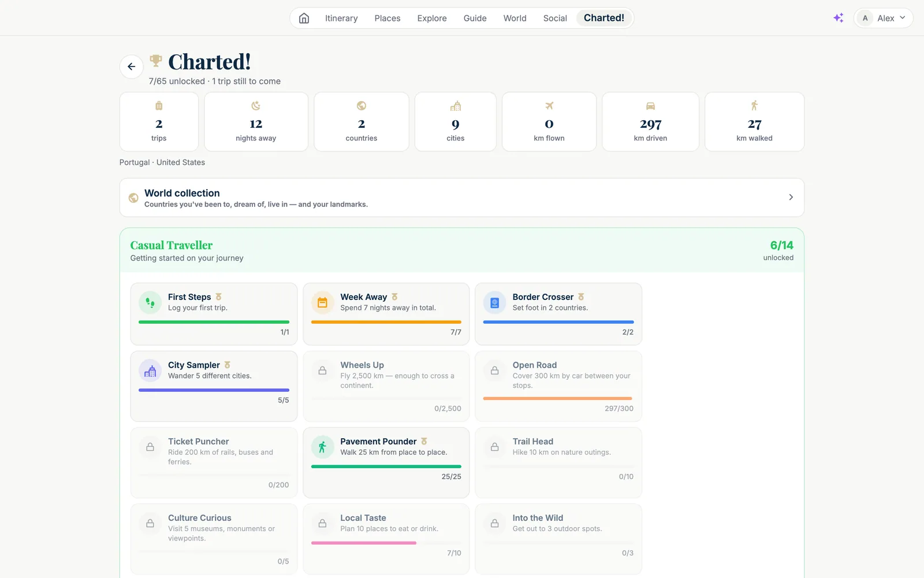
Task: Open the World collection title link
Action: pyautogui.click(x=182, y=193)
